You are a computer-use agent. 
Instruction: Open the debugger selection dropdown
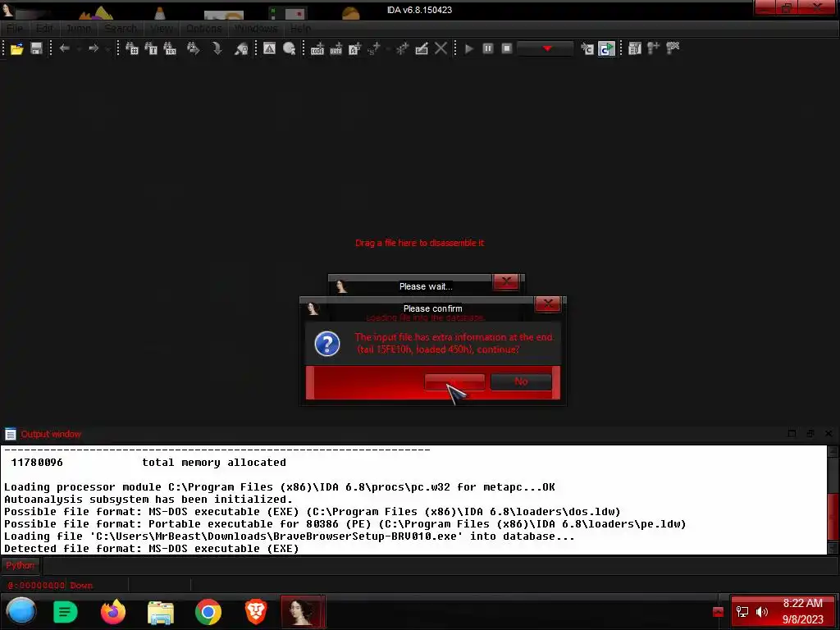[x=546, y=48]
